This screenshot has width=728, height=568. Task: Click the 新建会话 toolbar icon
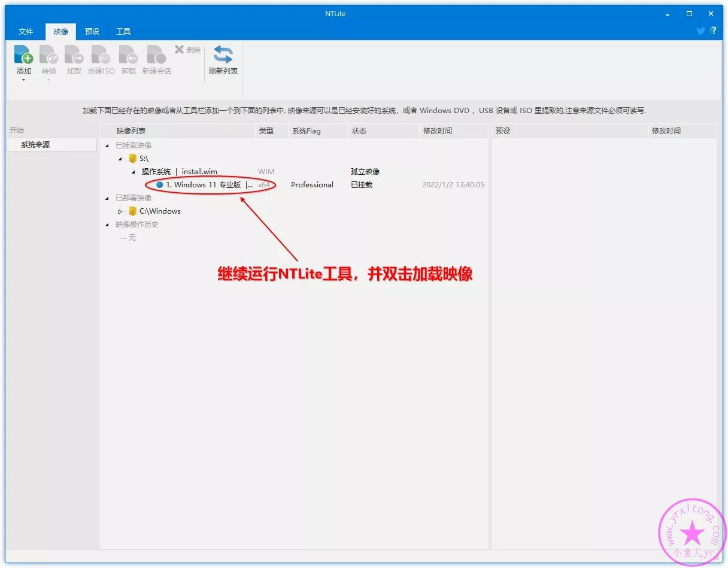(x=156, y=55)
